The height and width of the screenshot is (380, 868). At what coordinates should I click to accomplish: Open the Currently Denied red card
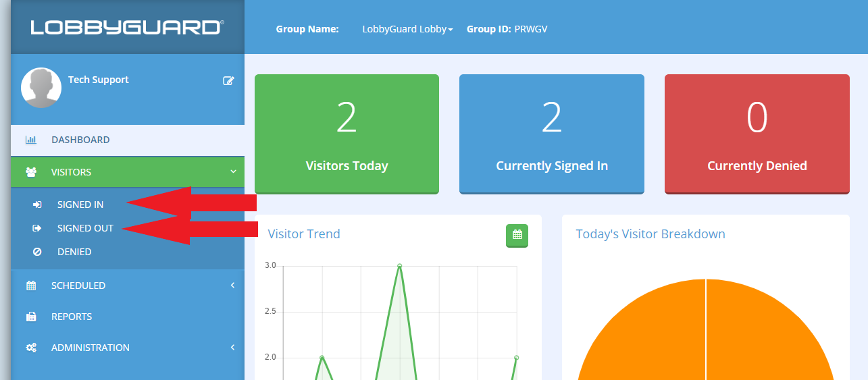pos(757,134)
